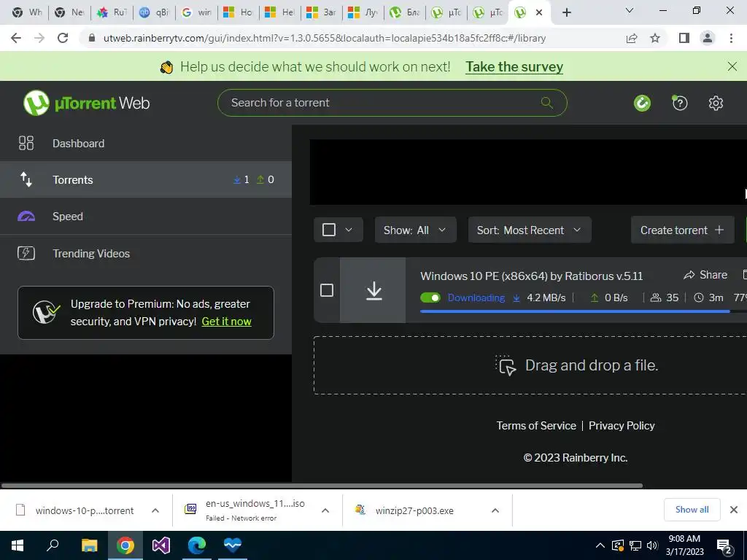This screenshot has height=560, width=747.
Task: Expand options for en-us_windows_11 iso download
Action: point(325,510)
